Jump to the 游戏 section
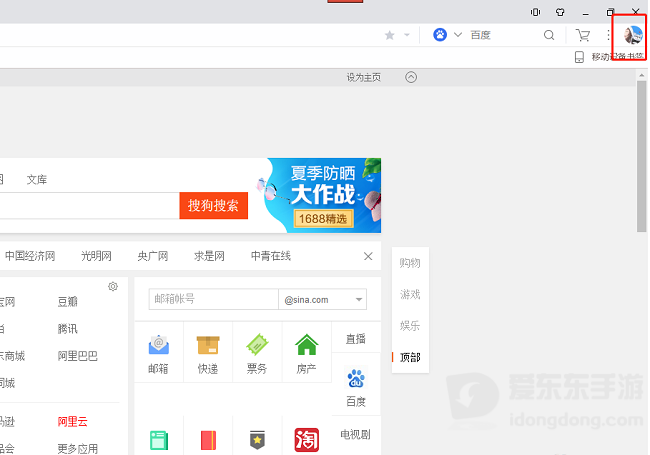 (410, 295)
